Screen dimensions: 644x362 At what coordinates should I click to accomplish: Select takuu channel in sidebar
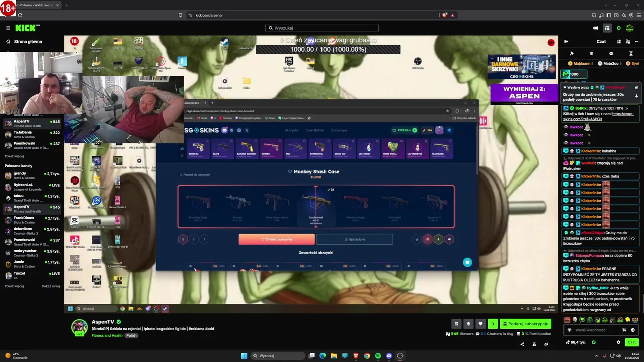click(32, 198)
